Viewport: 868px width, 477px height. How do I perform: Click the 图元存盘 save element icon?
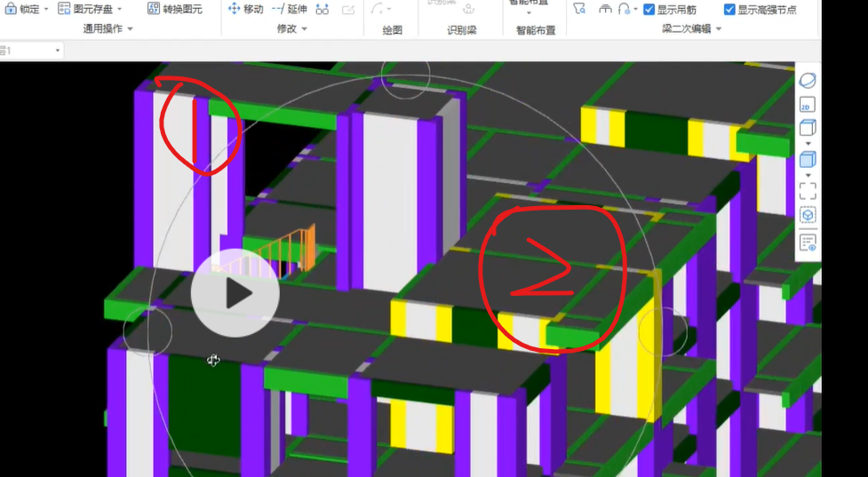coord(64,8)
